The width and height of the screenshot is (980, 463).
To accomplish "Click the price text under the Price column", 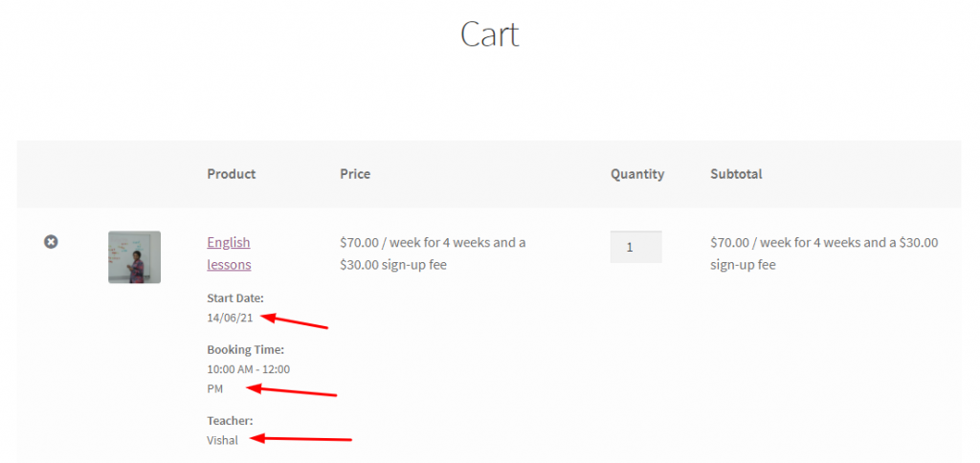I will [x=433, y=254].
